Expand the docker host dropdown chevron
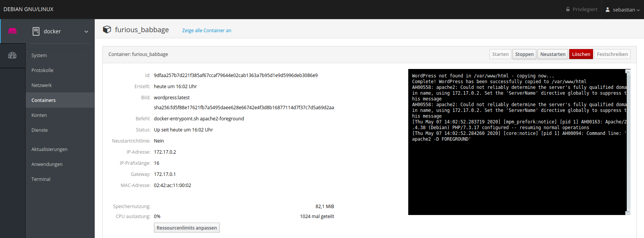Image resolution: width=644 pixels, height=238 pixels. tap(86, 31)
